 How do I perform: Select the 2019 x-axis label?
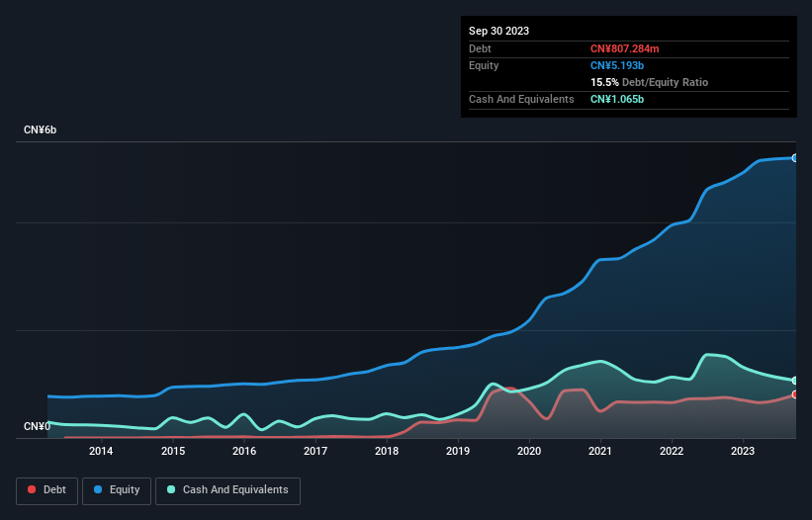coord(458,451)
